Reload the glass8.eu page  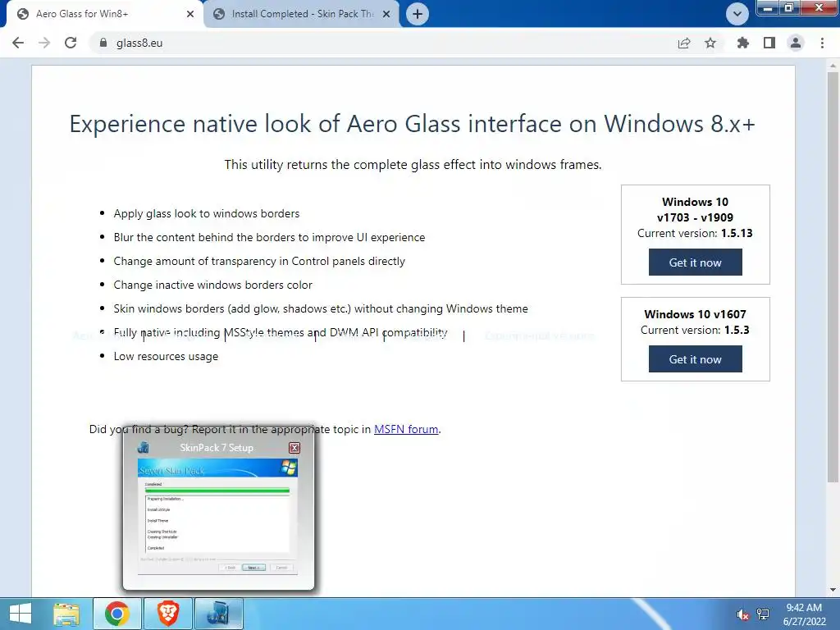pos(71,43)
